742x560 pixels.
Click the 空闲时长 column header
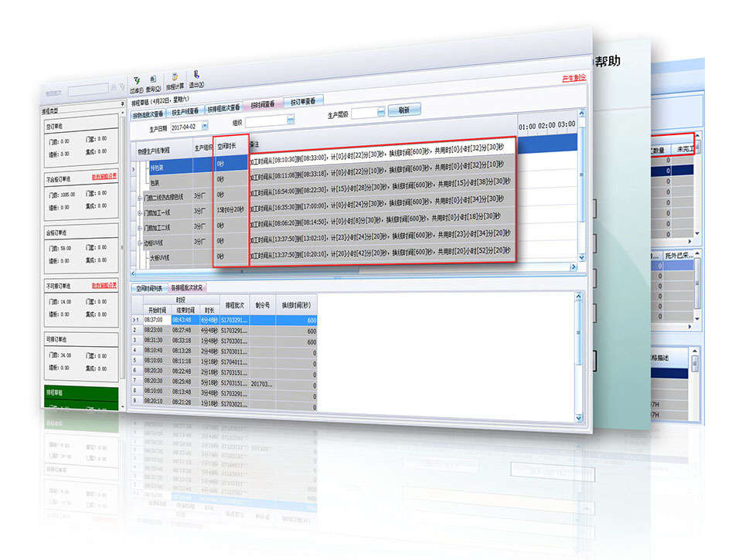click(x=230, y=144)
